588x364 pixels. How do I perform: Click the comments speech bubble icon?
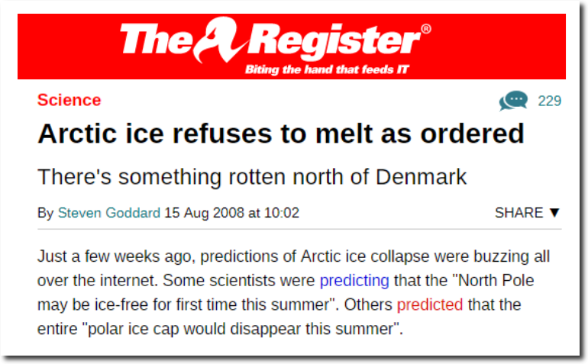513,101
